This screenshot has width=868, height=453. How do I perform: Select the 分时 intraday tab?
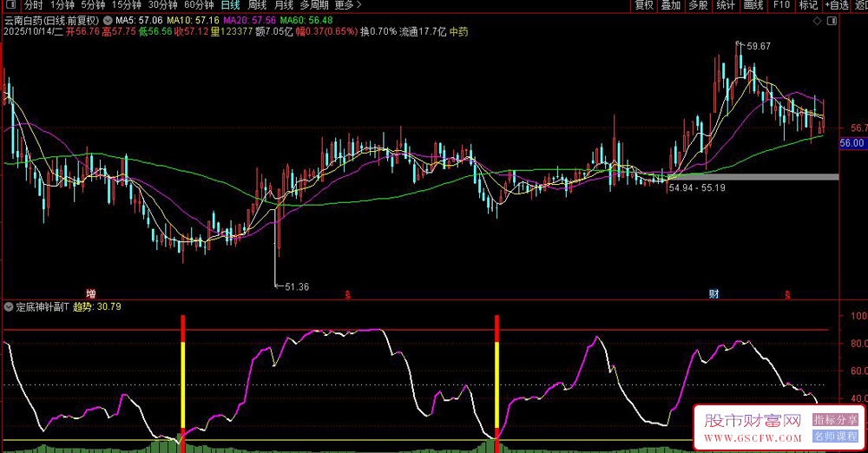click(x=33, y=5)
